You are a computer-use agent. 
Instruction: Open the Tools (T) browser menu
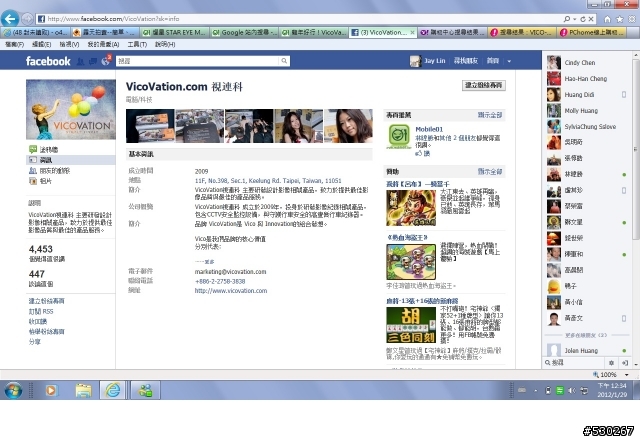[x=137, y=44]
